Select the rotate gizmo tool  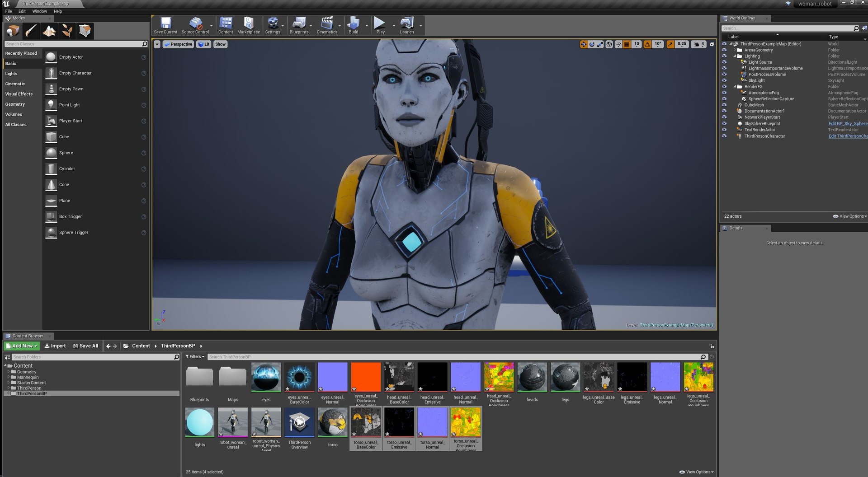click(x=592, y=44)
